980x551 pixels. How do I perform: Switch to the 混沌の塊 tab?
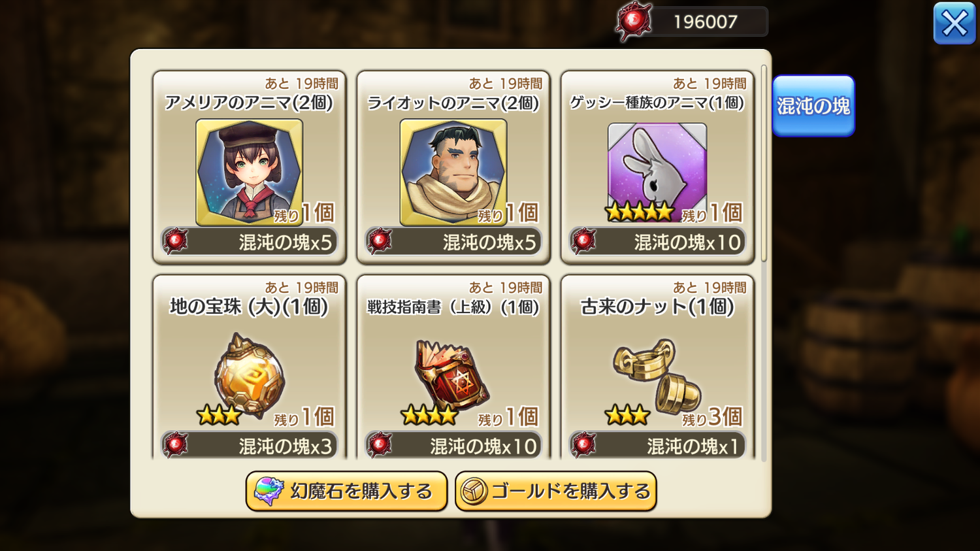tap(813, 106)
